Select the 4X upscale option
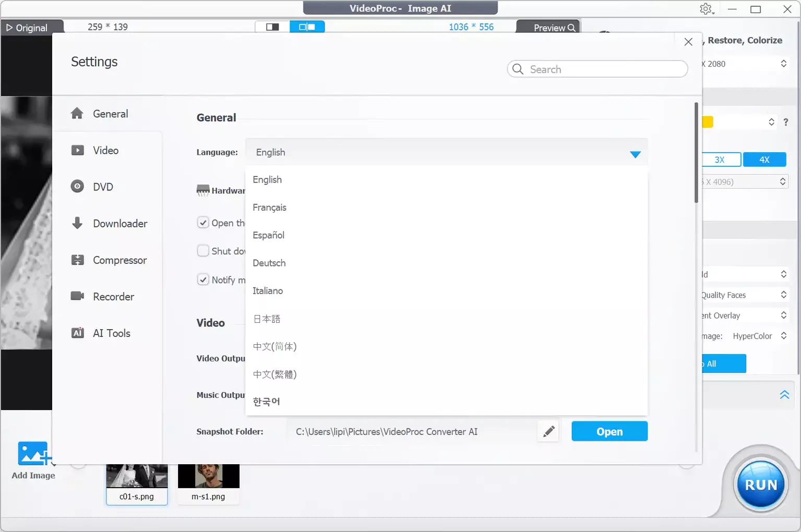 point(764,160)
